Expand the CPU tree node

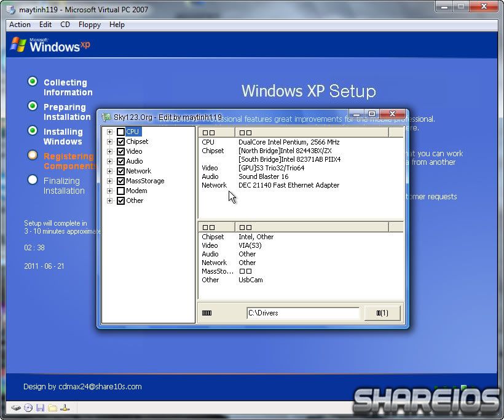click(109, 132)
